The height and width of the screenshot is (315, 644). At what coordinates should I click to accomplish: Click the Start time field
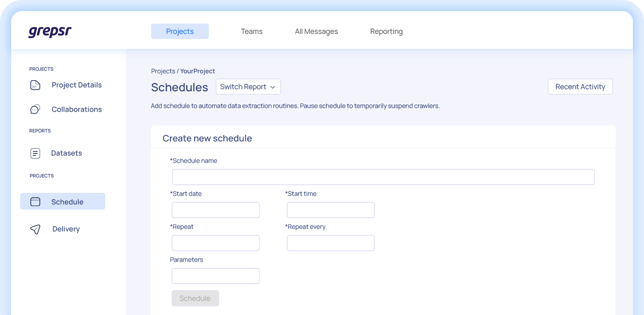point(331,210)
